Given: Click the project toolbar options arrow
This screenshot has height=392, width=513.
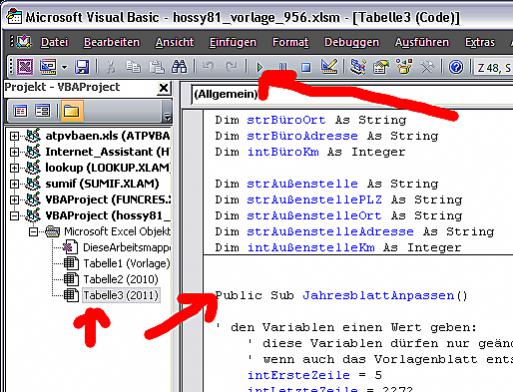Looking at the screenshot, I should click(167, 111).
